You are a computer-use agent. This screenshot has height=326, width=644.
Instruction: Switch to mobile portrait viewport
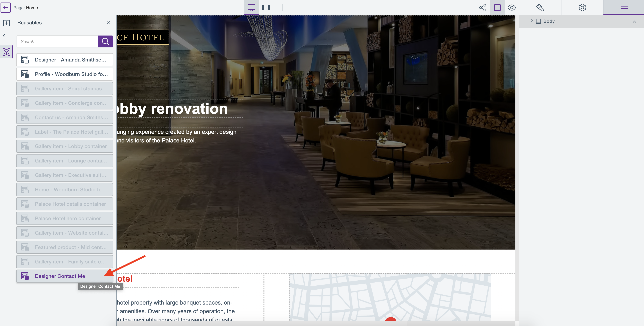click(280, 8)
